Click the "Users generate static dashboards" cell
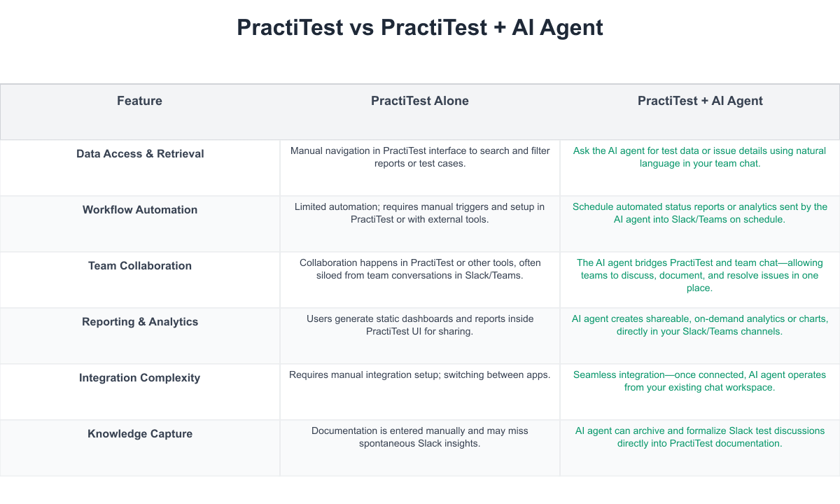The image size is (840, 504). click(420, 325)
